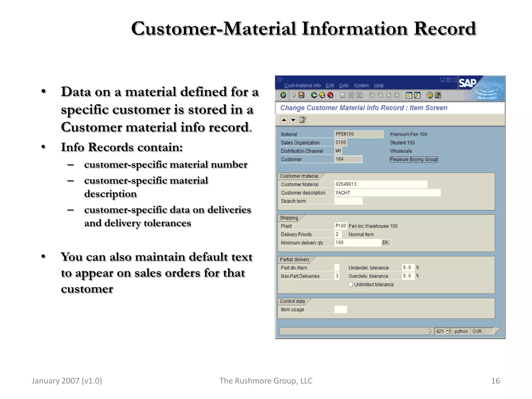
Task: Click the Create New Session icon
Action: point(409,95)
